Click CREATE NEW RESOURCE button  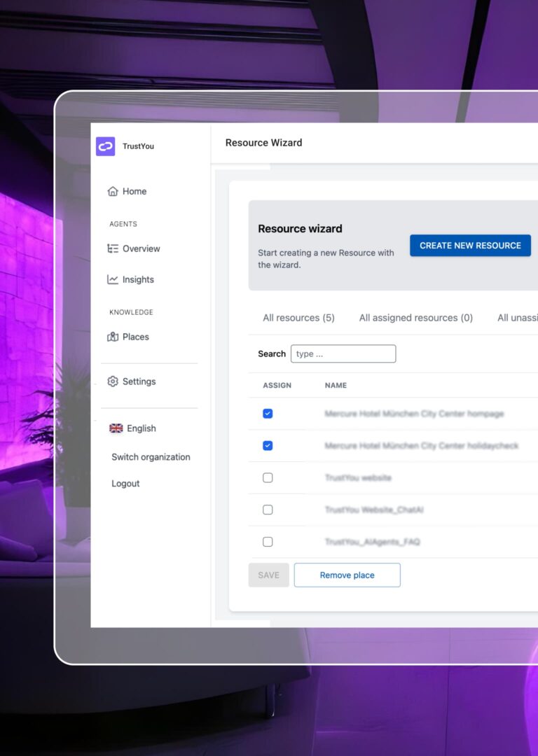tap(471, 246)
